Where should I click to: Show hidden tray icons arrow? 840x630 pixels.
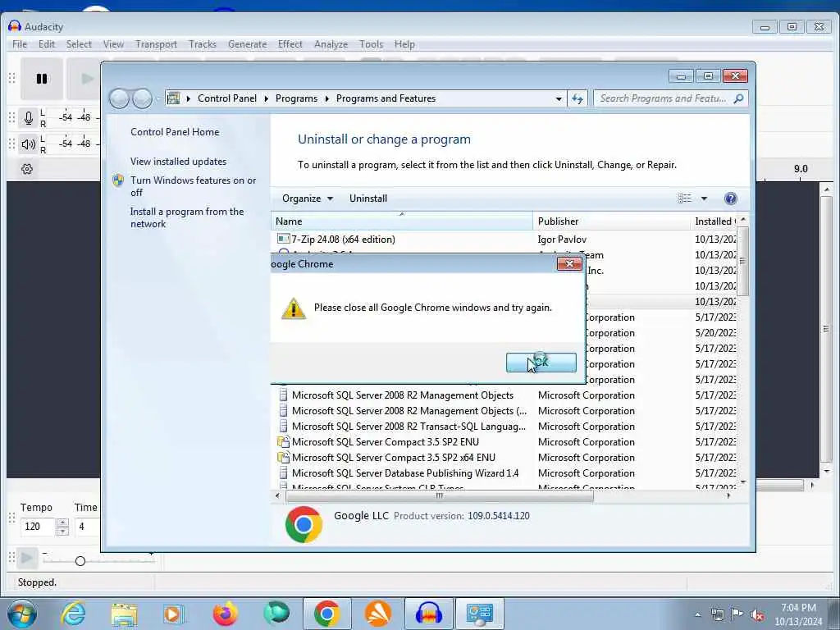coord(697,614)
